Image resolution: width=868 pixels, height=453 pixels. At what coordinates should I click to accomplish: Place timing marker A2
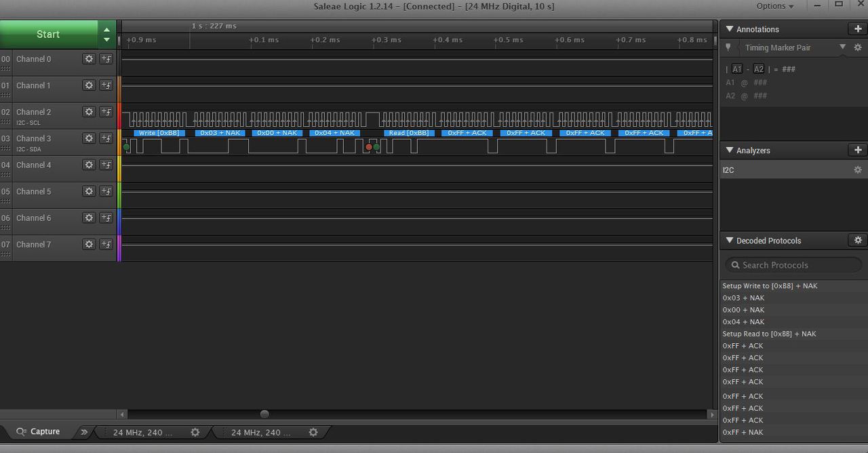[759, 69]
